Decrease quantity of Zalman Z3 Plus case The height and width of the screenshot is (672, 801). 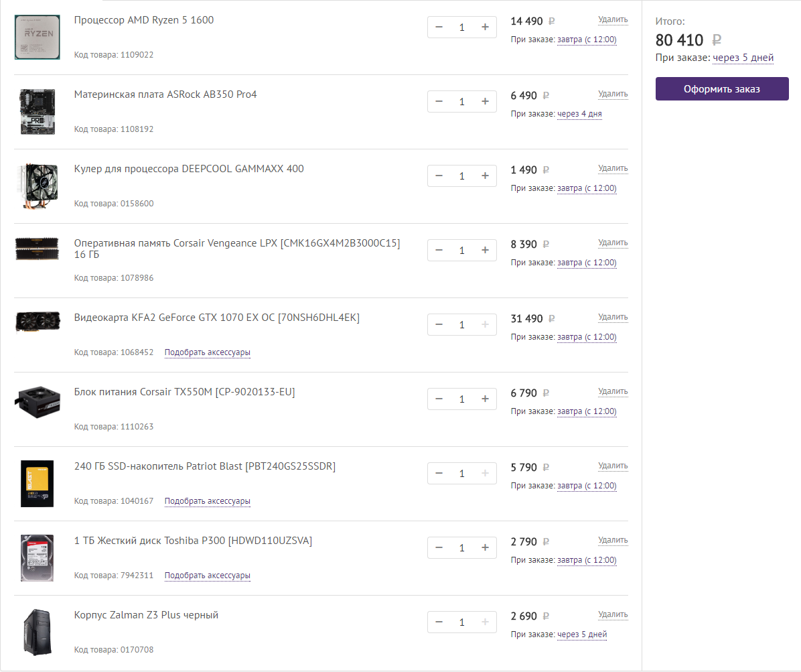pos(439,622)
